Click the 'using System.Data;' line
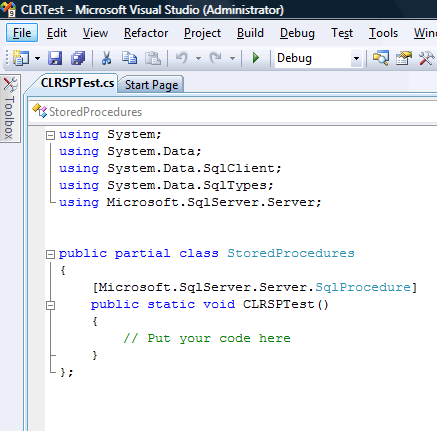The width and height of the screenshot is (437, 431). 130,151
